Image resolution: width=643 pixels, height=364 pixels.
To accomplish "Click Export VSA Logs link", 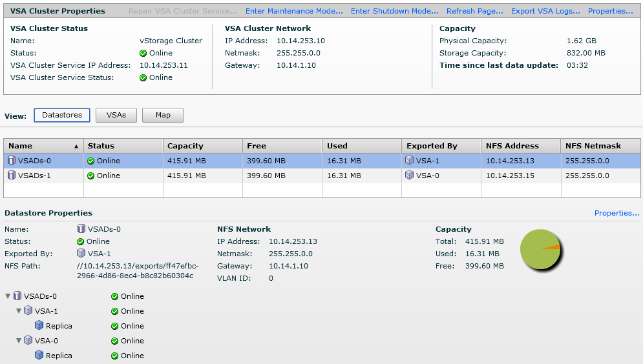I will click(545, 11).
